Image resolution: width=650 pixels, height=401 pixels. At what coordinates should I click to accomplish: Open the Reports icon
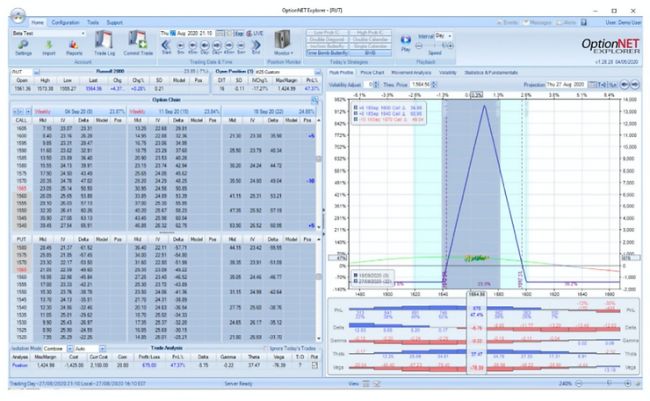(75, 46)
